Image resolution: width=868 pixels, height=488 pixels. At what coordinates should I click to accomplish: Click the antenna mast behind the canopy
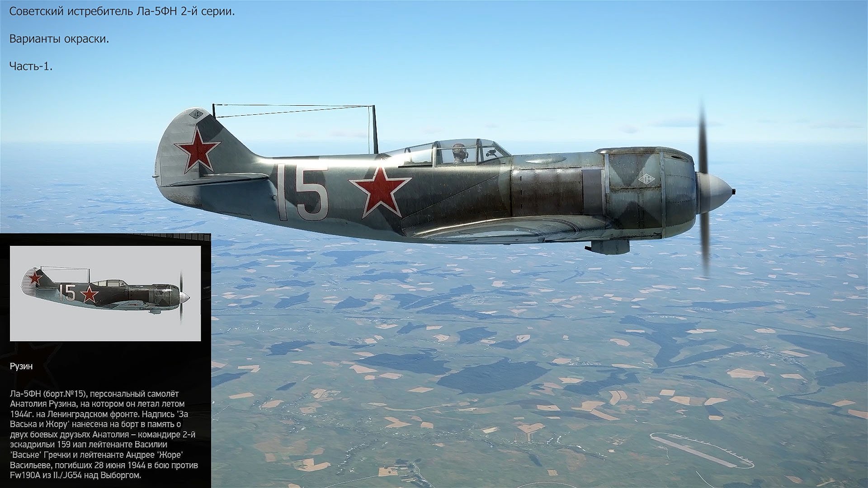coord(375,130)
